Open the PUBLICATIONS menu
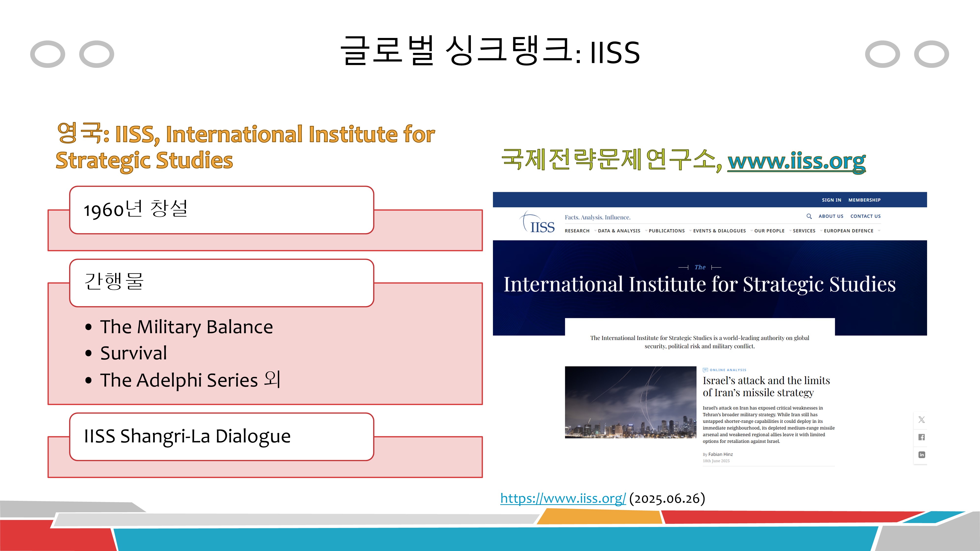This screenshot has height=551, width=980. pyautogui.click(x=666, y=231)
